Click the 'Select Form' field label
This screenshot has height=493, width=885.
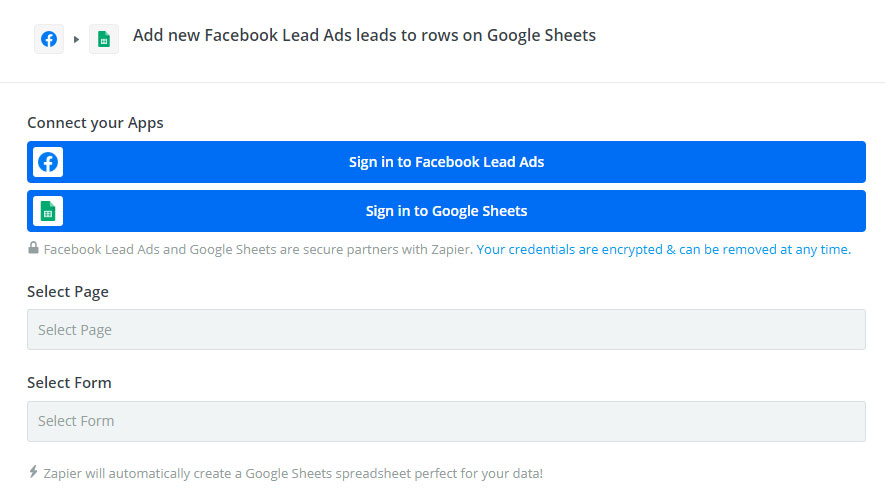click(x=69, y=383)
